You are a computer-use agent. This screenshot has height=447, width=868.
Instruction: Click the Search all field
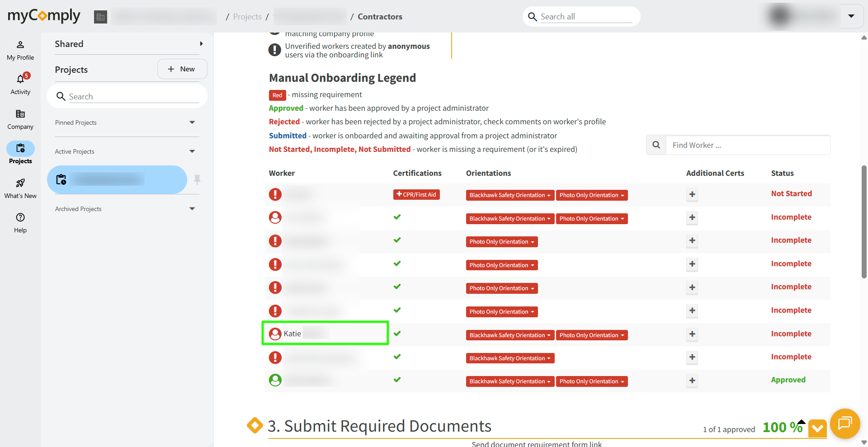pyautogui.click(x=586, y=17)
